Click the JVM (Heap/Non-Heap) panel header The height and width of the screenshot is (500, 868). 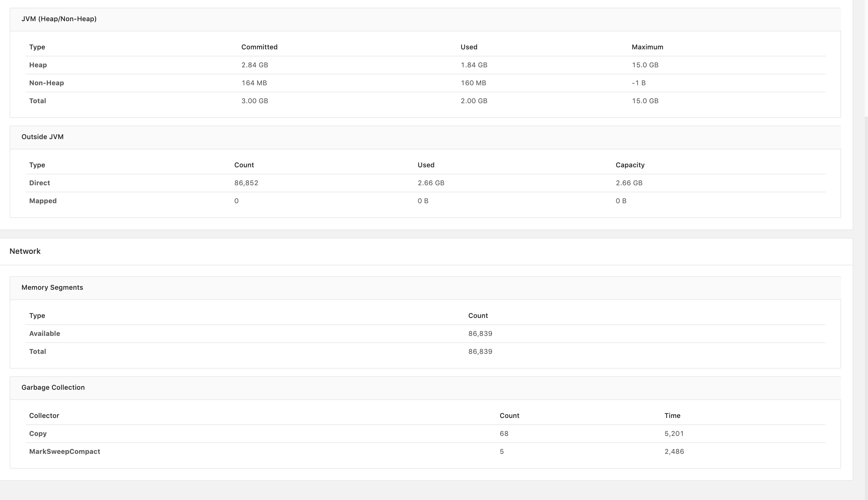click(x=59, y=19)
